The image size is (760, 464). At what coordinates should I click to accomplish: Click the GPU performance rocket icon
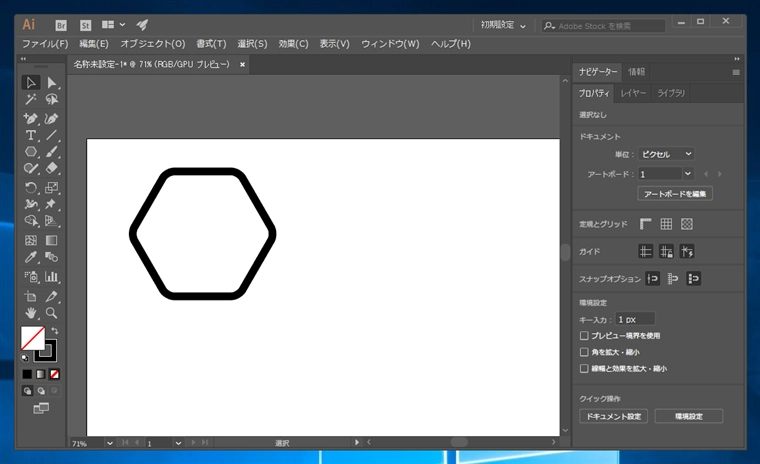[142, 25]
